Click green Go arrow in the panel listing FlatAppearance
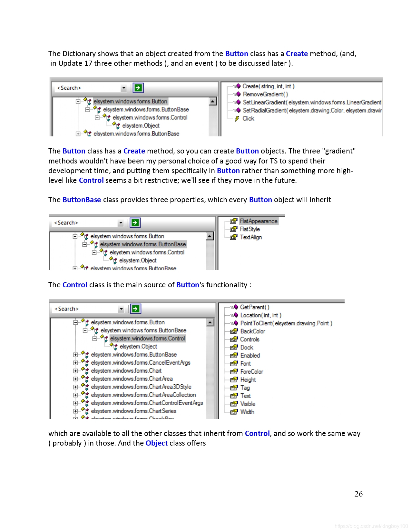The image size is (411, 532). pos(135,222)
